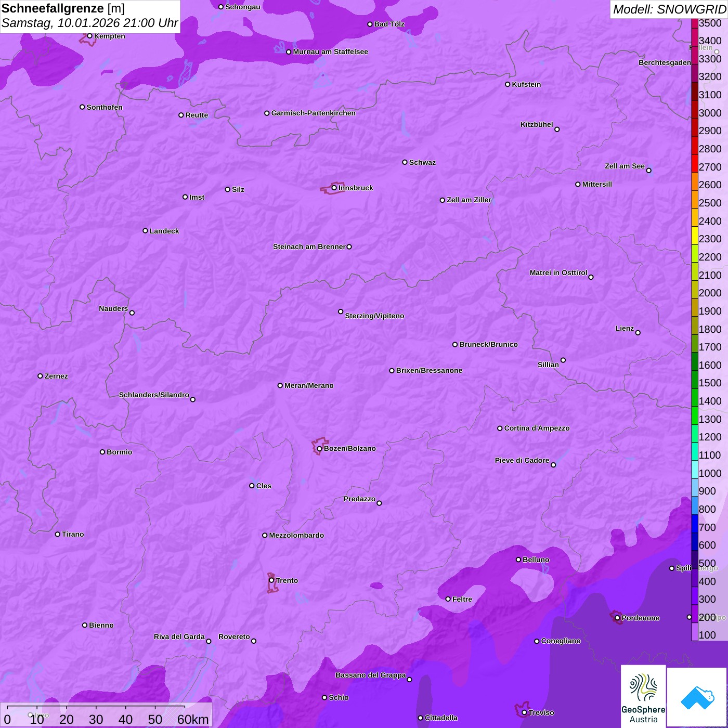Click the 'Imst' label

(x=197, y=197)
